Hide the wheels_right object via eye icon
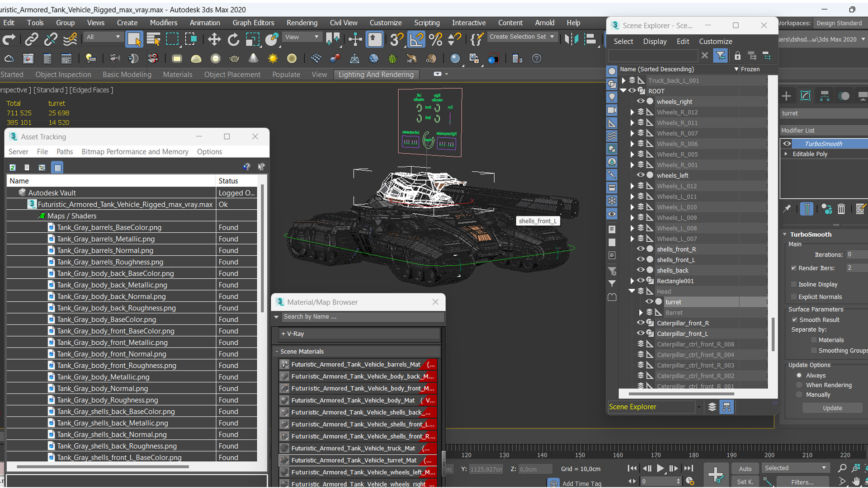This screenshot has height=488, width=868. point(640,101)
